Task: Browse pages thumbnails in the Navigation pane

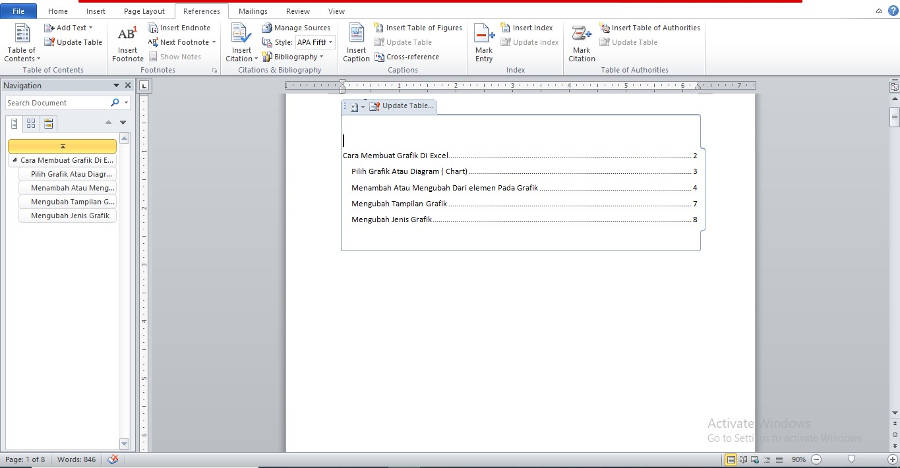Action: tap(31, 123)
